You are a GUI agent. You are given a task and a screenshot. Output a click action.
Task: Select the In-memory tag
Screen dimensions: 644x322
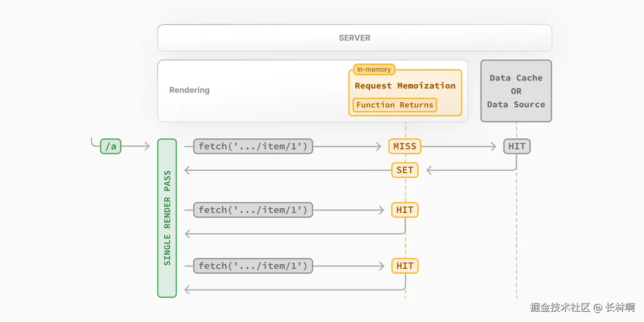click(374, 70)
